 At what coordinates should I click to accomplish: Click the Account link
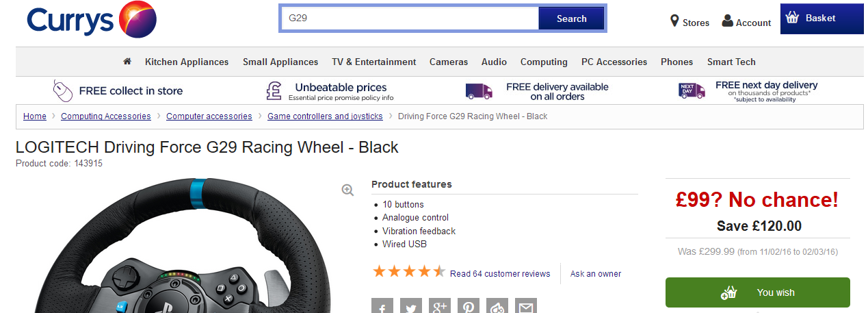point(753,23)
